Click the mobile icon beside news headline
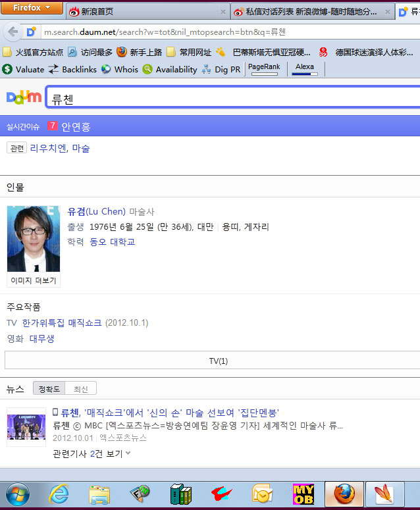The width and height of the screenshot is (420, 510). tap(55, 413)
